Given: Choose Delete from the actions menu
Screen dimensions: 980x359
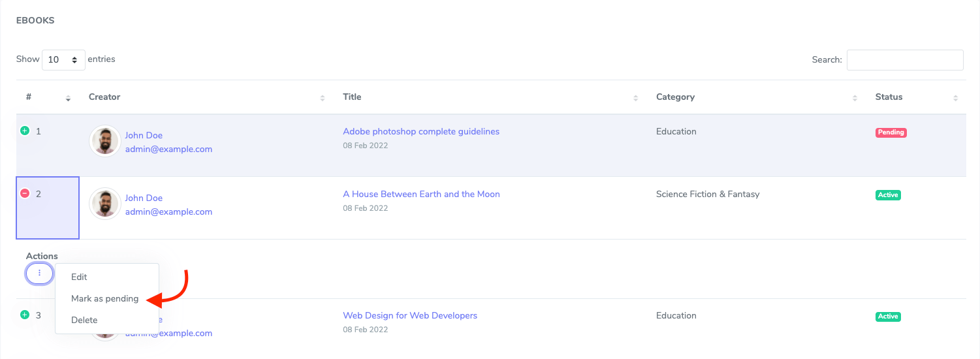Looking at the screenshot, I should click(x=84, y=320).
